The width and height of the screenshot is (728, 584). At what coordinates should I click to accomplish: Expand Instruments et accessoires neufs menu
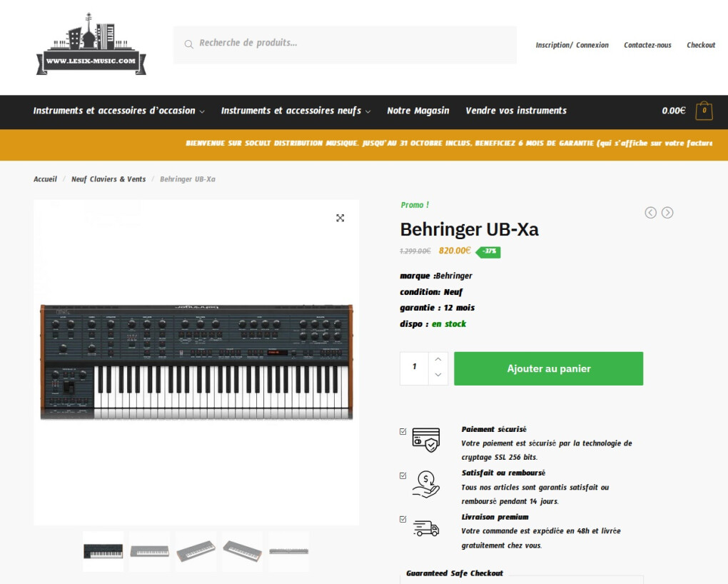click(x=295, y=111)
